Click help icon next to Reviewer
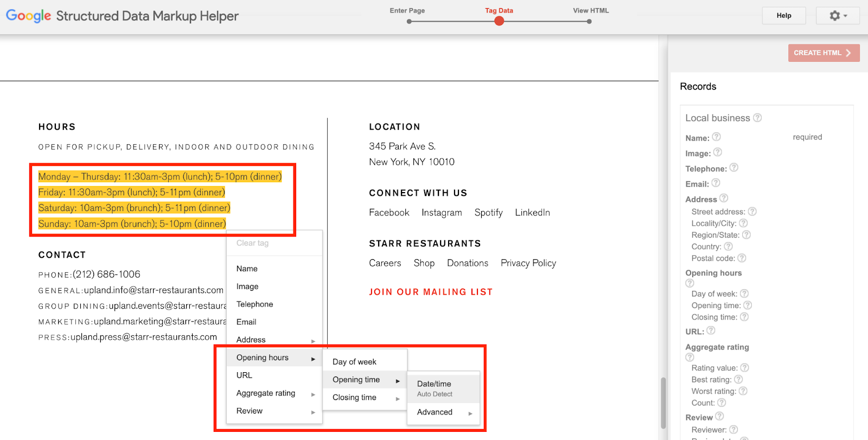This screenshot has height=440, width=868. [x=733, y=430]
